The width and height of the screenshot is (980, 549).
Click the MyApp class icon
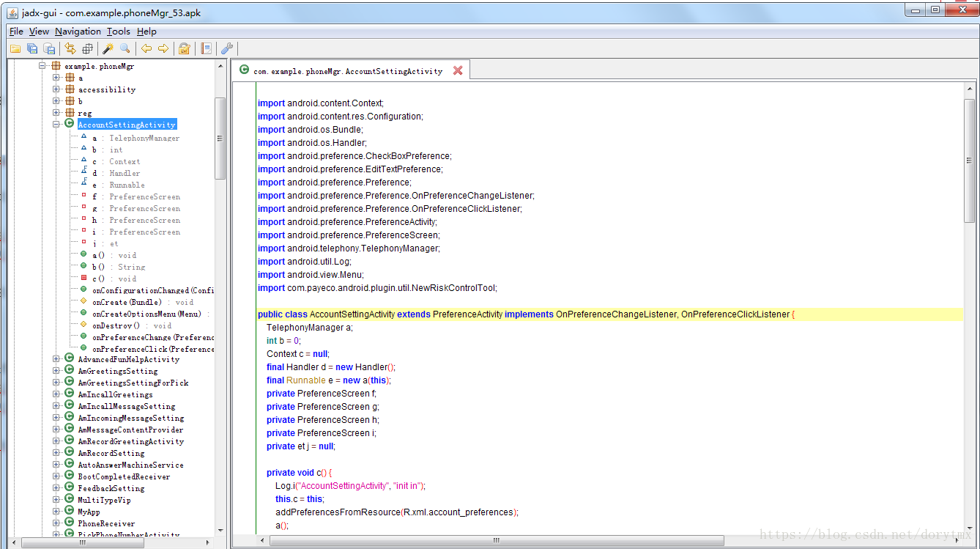pos(70,512)
